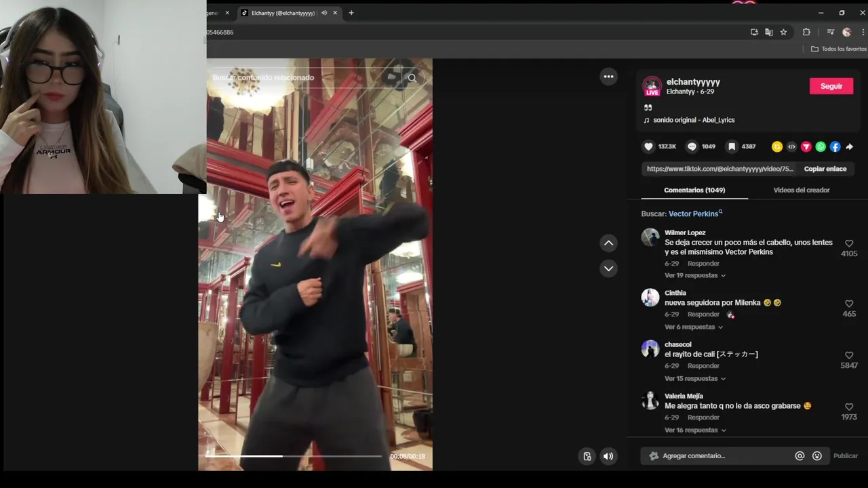Reply to Valeria Mejia's comment
Viewport: 868px width, 488px height.
(x=703, y=418)
